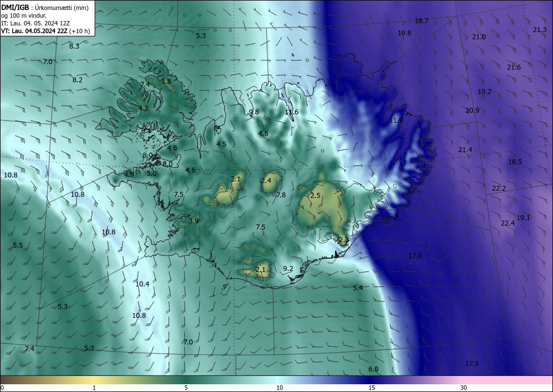Click the 22.4 value label
Screen dimensions: 553x392
[x=508, y=223]
